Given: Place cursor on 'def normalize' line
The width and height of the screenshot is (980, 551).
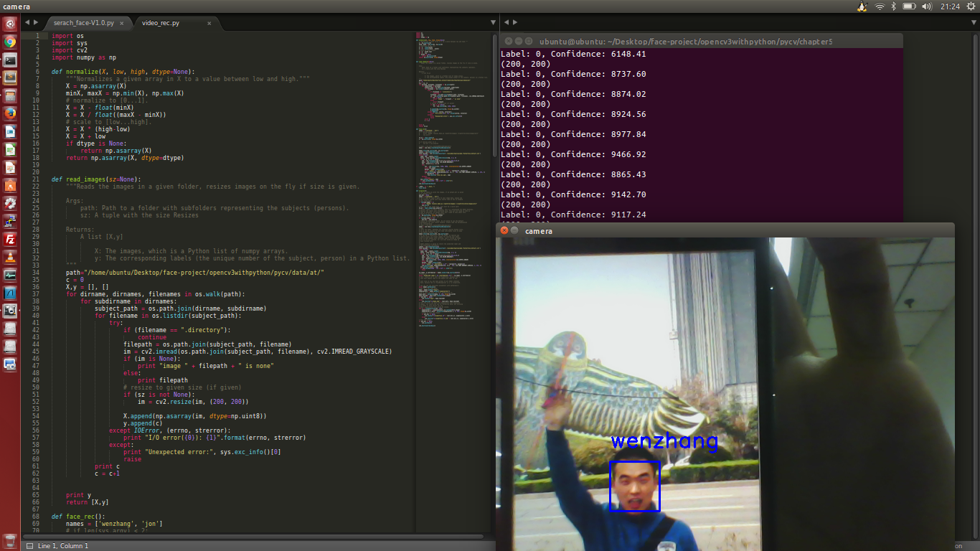Looking at the screenshot, I should 123,71.
